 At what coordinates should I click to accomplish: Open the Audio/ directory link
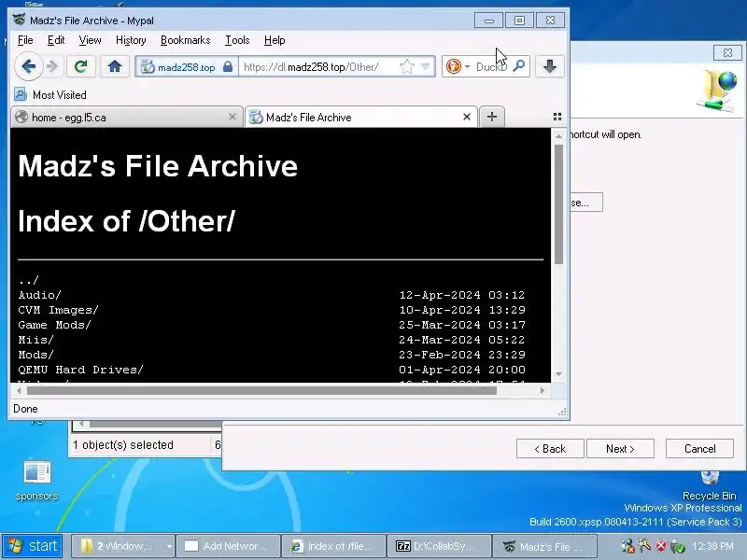[x=39, y=295]
